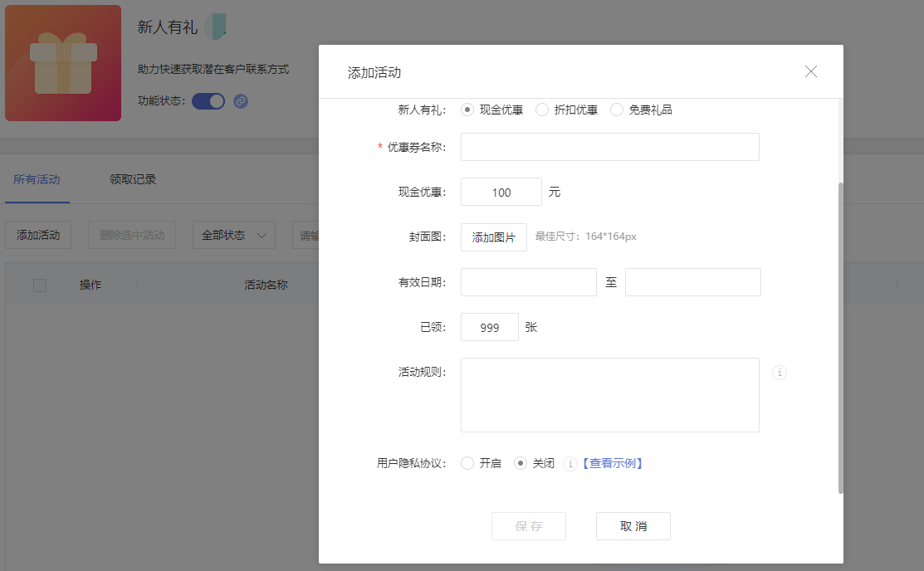This screenshot has width=924, height=571.
Task: Click the teal badge icon after 新人有礼 title
Action: point(216,26)
